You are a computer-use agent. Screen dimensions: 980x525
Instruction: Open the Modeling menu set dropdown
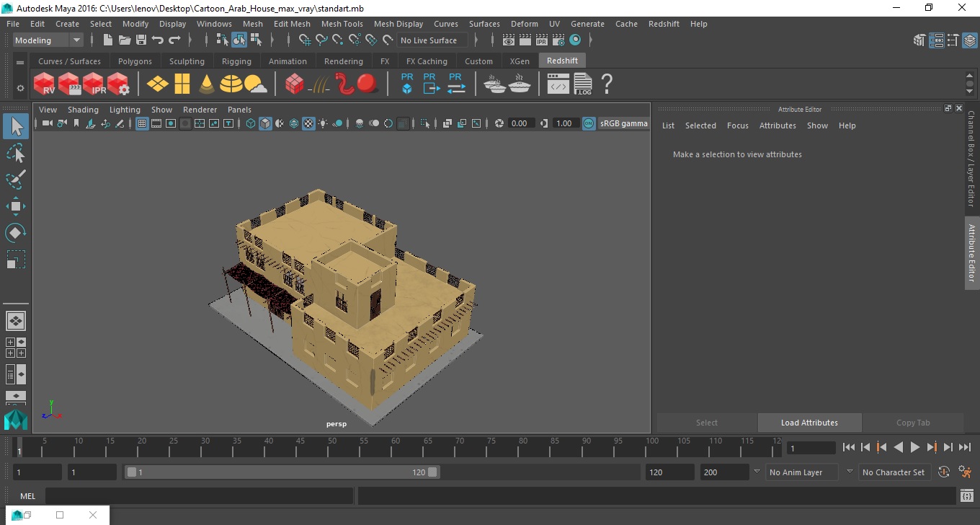tap(48, 40)
